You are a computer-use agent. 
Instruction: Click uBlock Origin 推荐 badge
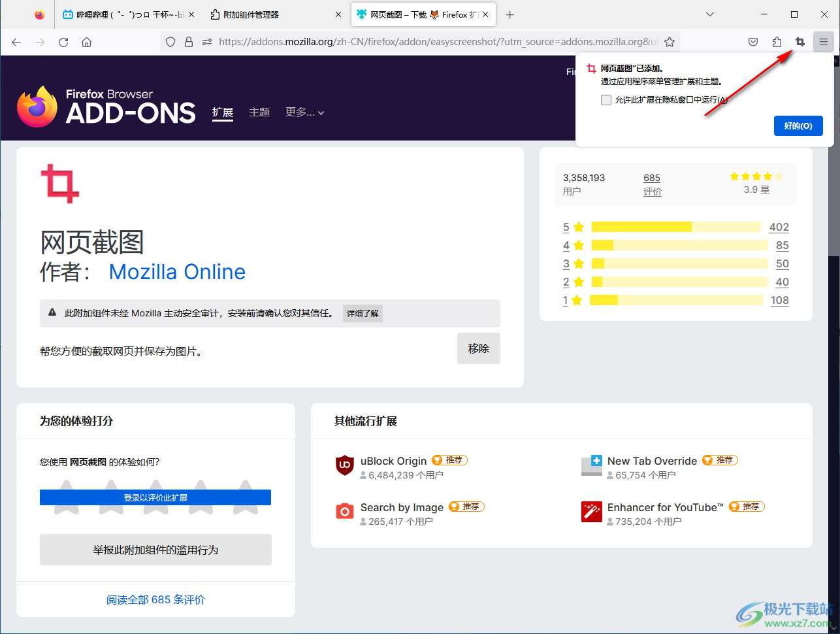click(x=449, y=460)
